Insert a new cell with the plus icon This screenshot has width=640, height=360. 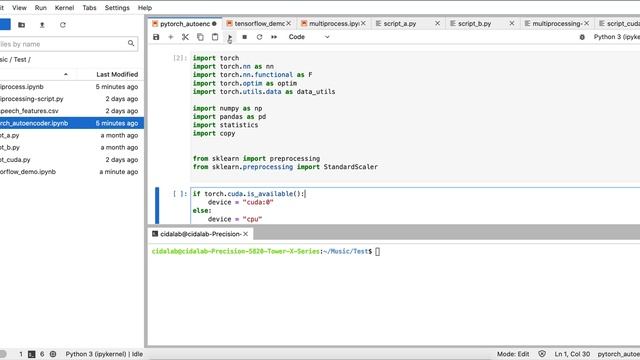tap(171, 37)
